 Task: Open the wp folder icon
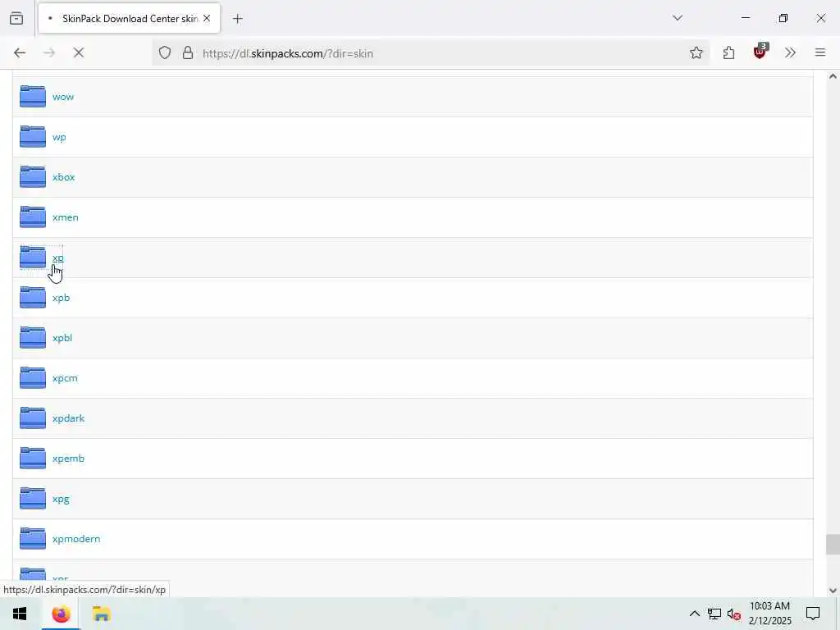(x=33, y=137)
